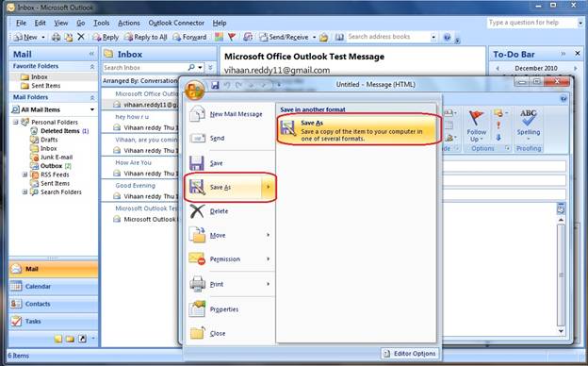Click the Delete X icon in Outlook toolbar
This screenshot has height=366, width=588.
click(81, 37)
